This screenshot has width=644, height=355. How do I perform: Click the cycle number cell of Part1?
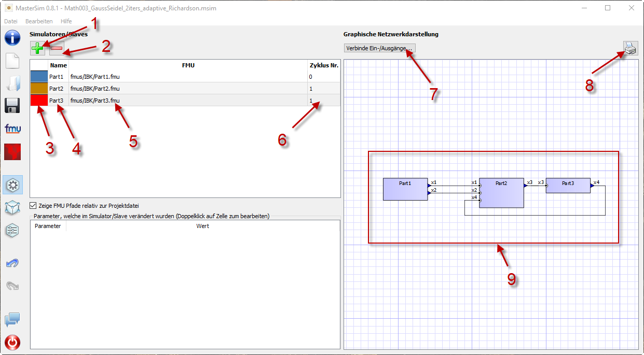point(324,77)
